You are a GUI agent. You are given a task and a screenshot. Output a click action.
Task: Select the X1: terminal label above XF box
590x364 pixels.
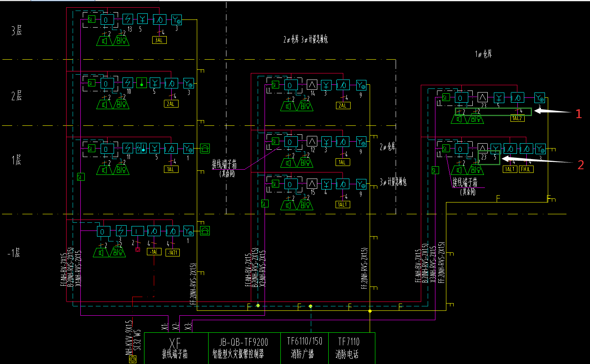pyautogui.click(x=164, y=326)
